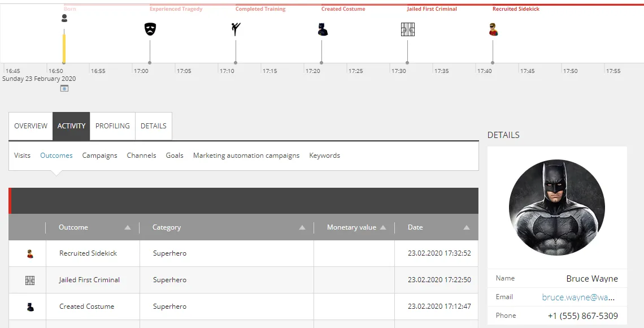Click the 17:00 time tick on timeline

tap(141, 71)
